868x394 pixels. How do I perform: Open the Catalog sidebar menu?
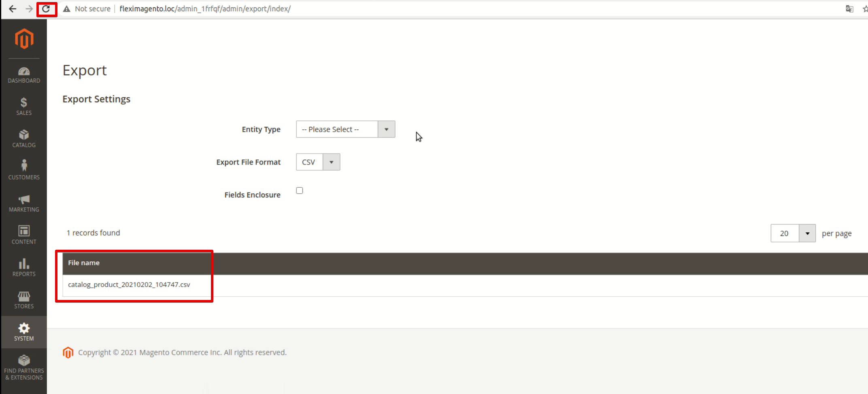pos(24,139)
